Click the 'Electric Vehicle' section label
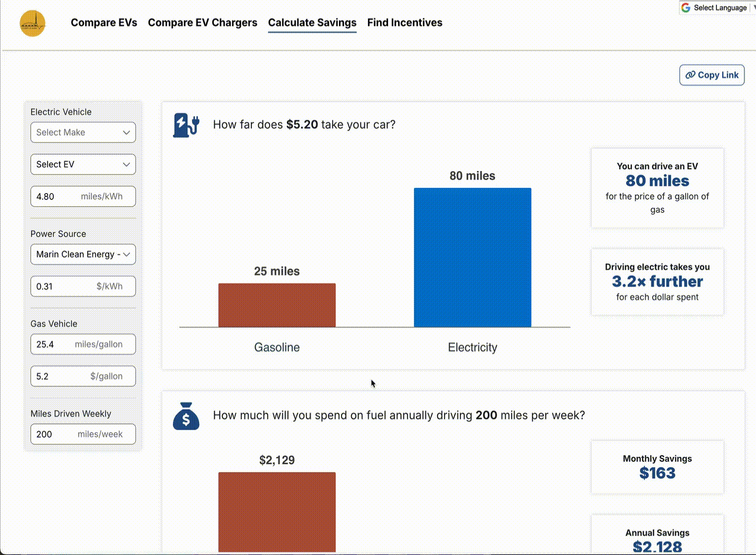The image size is (756, 555). [61, 112]
